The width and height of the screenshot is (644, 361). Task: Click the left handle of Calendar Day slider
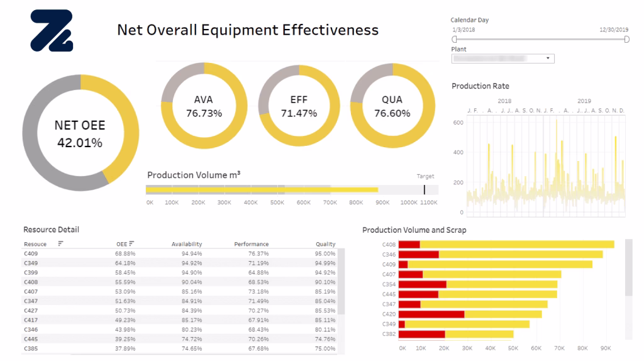455,39
